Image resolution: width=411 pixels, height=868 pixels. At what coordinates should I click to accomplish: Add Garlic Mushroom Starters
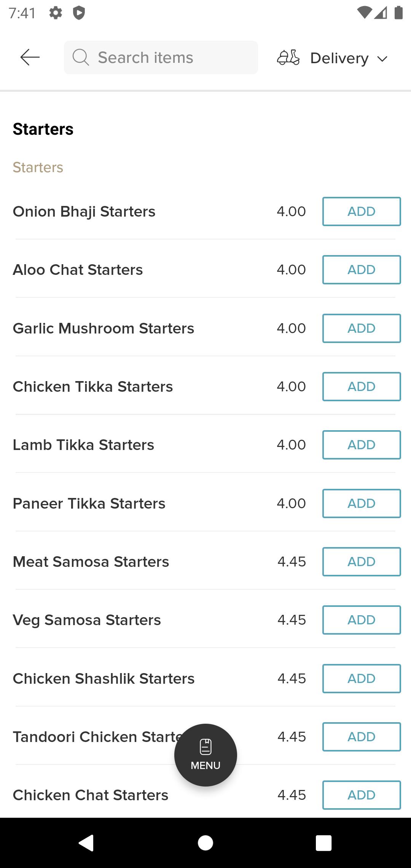362,328
